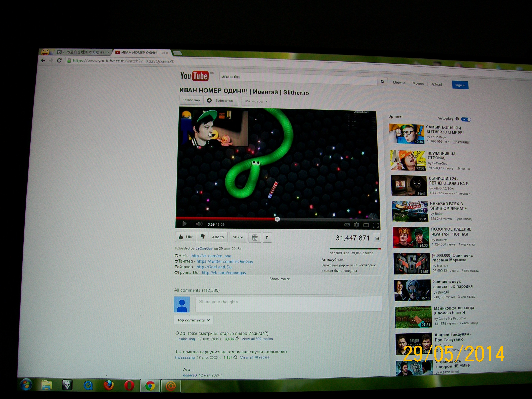The image size is (532, 399).
Task: Open the 10:56 Slither.io video thumbnail
Action: click(x=406, y=134)
